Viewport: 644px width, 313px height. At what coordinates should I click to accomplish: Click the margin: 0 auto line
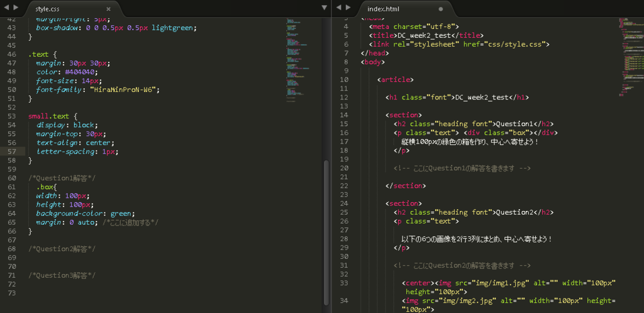[x=97, y=222]
